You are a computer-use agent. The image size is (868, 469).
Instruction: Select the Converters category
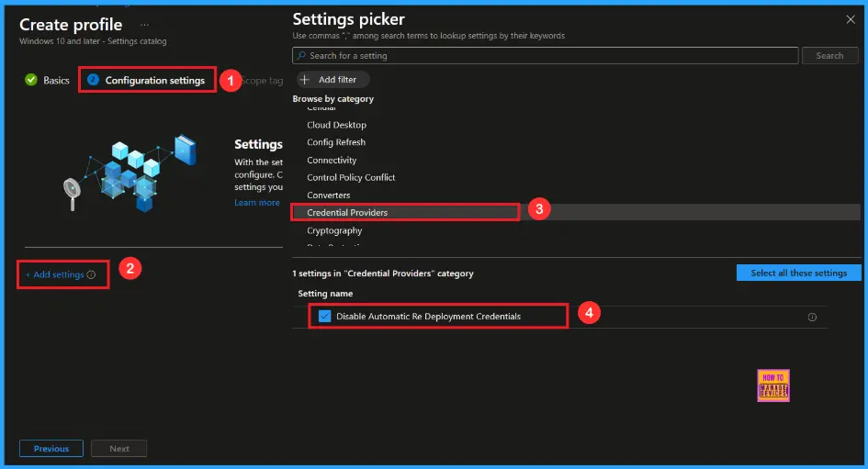(x=328, y=195)
